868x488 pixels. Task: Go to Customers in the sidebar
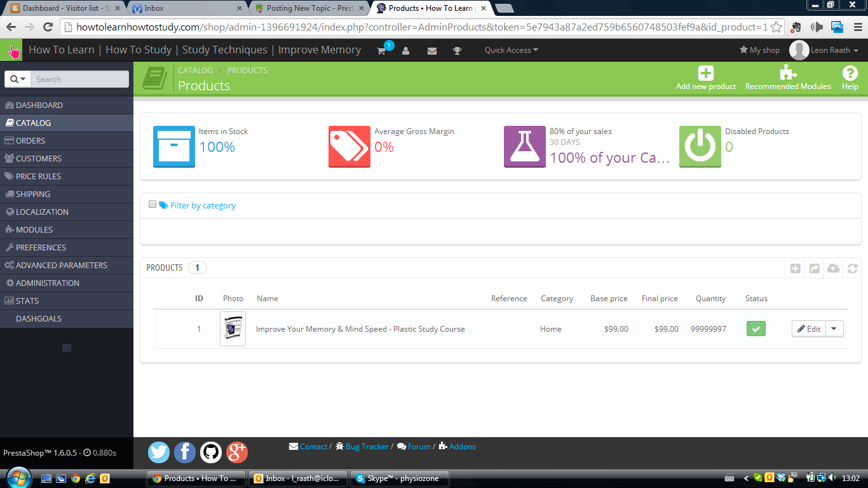67,159
